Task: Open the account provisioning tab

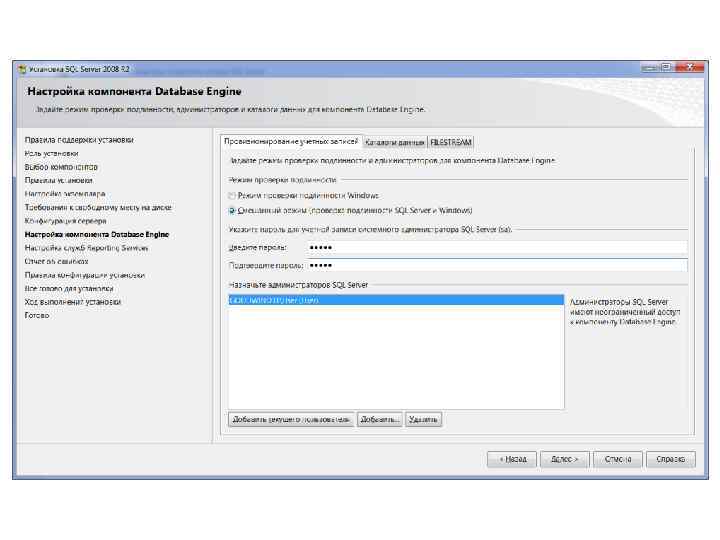Action: pyautogui.click(x=291, y=141)
